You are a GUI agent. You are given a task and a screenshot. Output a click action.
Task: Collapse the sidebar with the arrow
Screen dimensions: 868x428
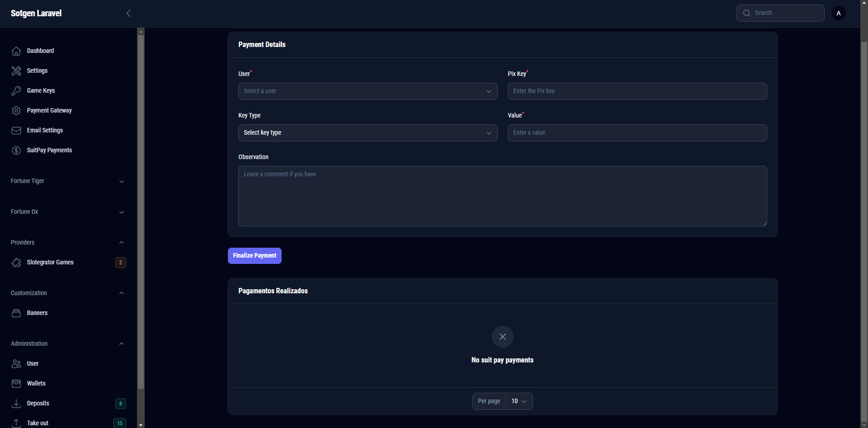pyautogui.click(x=128, y=13)
